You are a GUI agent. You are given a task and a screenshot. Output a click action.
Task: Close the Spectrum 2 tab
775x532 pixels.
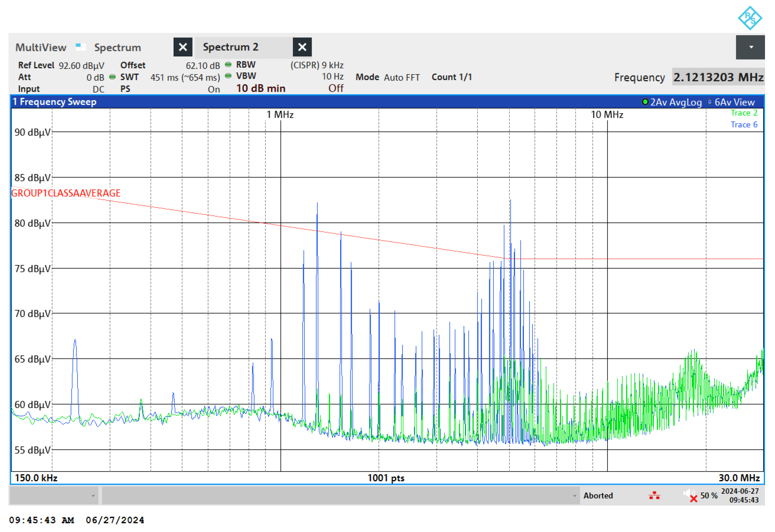tap(302, 47)
